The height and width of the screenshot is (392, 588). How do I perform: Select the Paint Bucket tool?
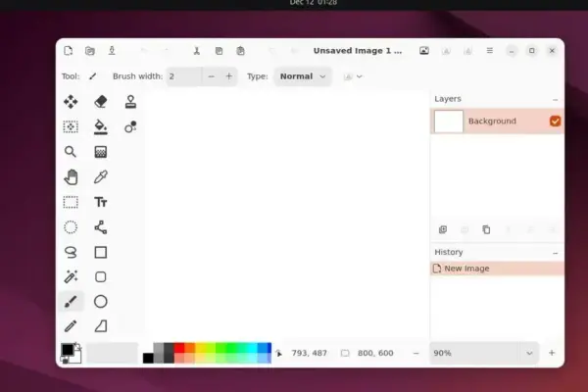point(101,126)
